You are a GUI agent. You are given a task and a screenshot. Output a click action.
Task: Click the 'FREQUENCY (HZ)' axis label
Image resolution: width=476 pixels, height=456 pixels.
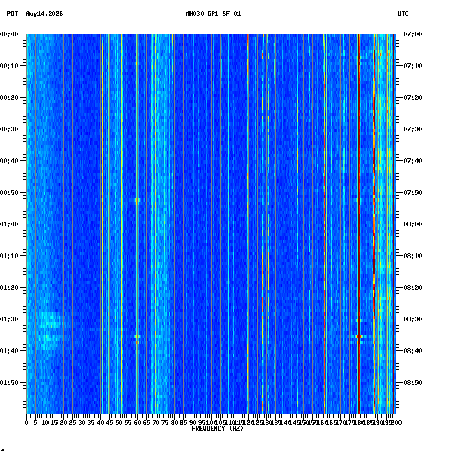coord(217,429)
